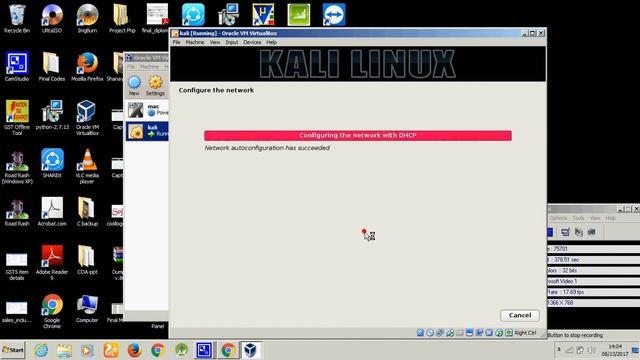Image resolution: width=640 pixels, height=360 pixels.
Task: Open the ImgBurn desktop shortcut
Action: tap(87, 18)
